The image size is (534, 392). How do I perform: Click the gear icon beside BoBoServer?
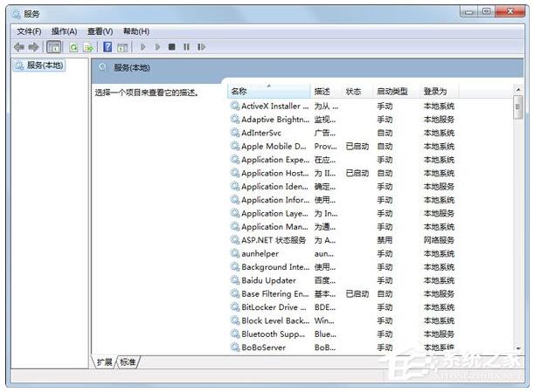[x=235, y=347]
